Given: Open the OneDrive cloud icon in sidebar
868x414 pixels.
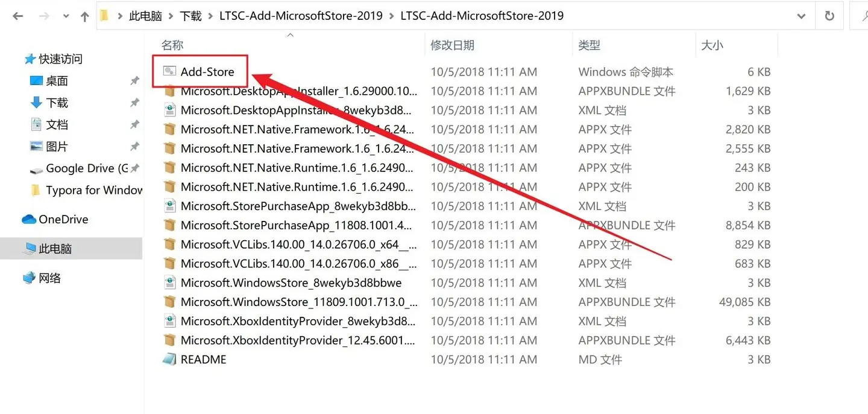Looking at the screenshot, I should pyautogui.click(x=29, y=220).
